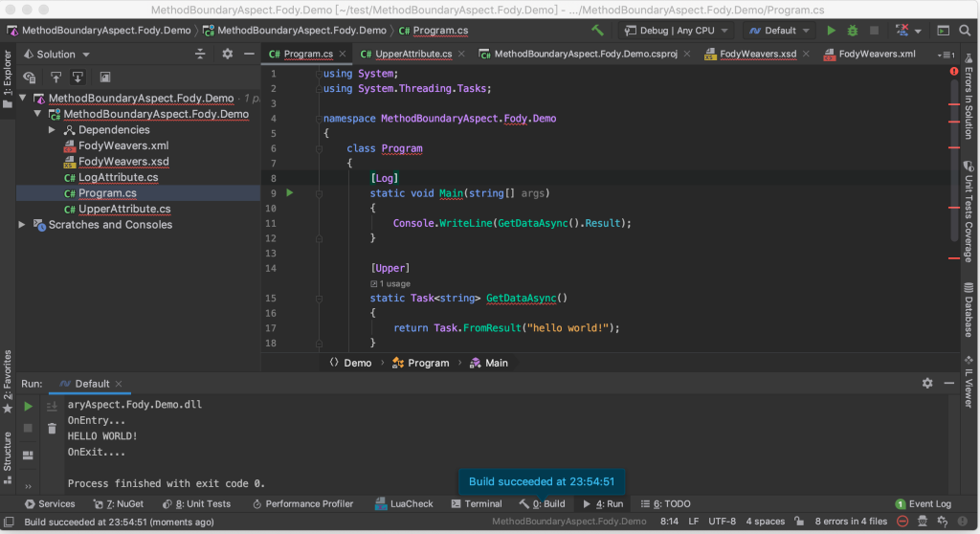The image size is (980, 534).
Task: Click the Build hammer icon in toolbar
Action: pos(597,30)
